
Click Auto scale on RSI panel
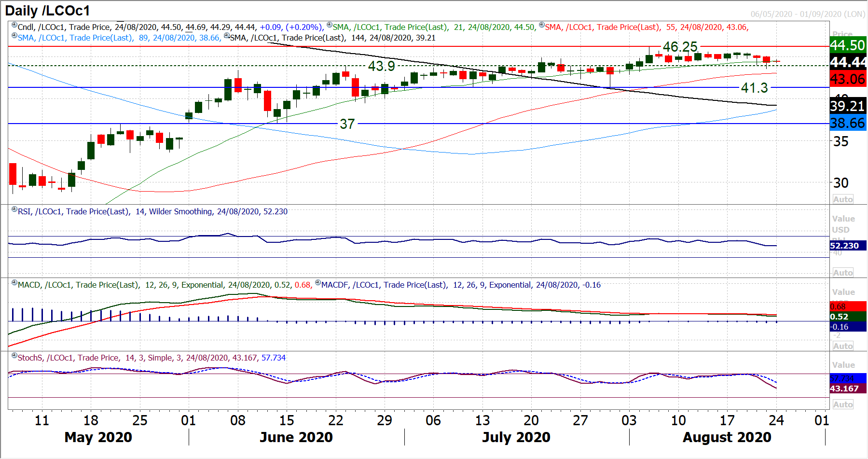pyautogui.click(x=843, y=273)
